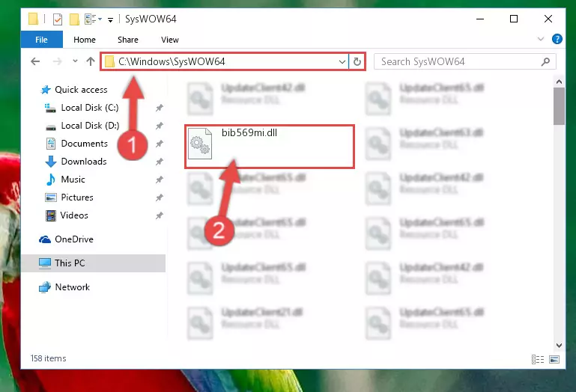Click the pin icon beside Downloads
This screenshot has width=576, height=392.
159,162
